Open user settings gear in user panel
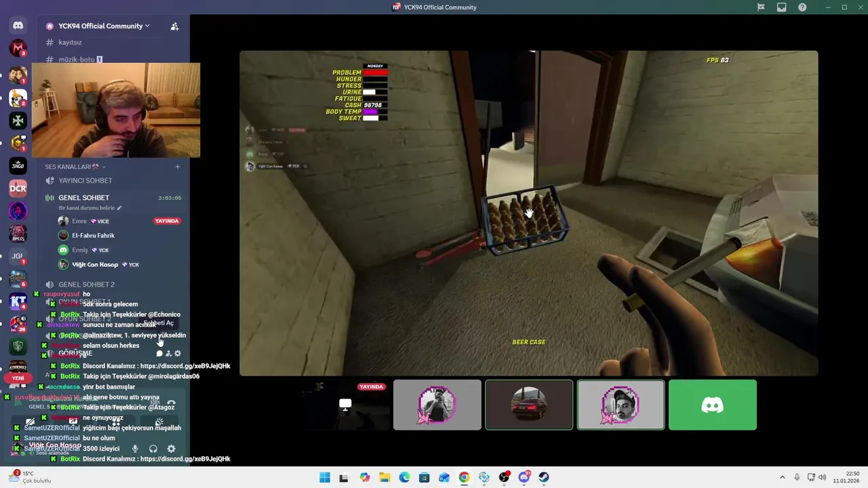868x488 pixels. coord(172,449)
